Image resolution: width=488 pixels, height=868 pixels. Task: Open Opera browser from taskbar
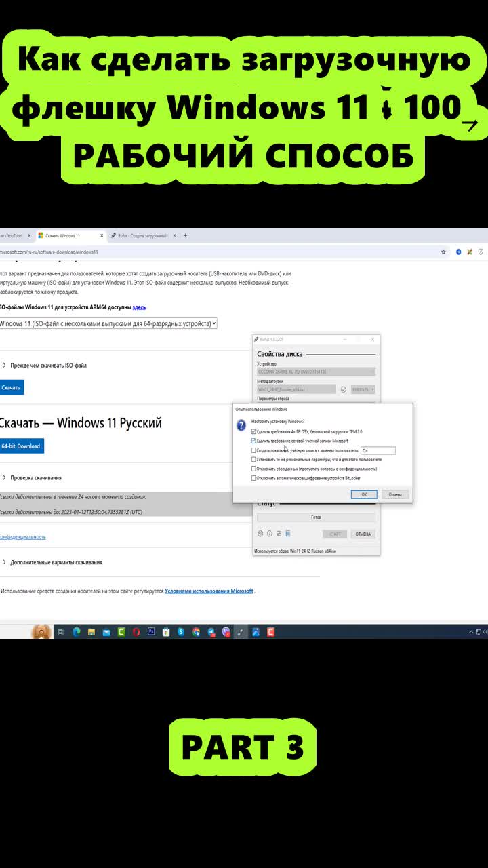point(136,632)
